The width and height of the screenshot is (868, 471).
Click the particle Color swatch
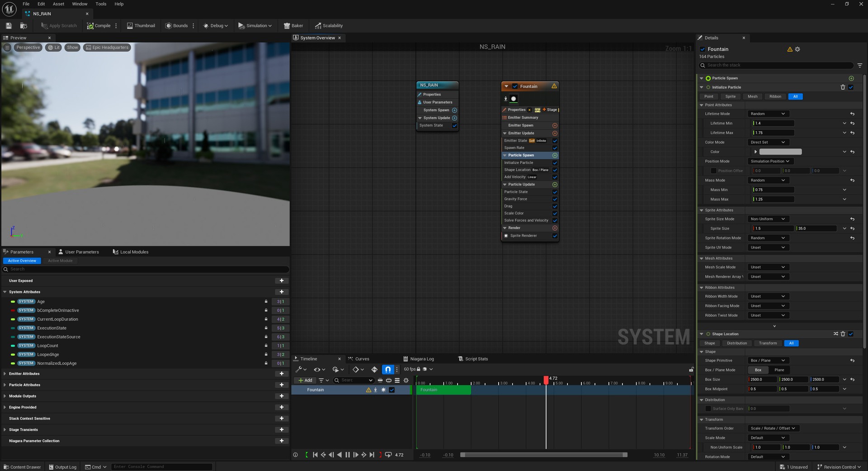[780, 152]
